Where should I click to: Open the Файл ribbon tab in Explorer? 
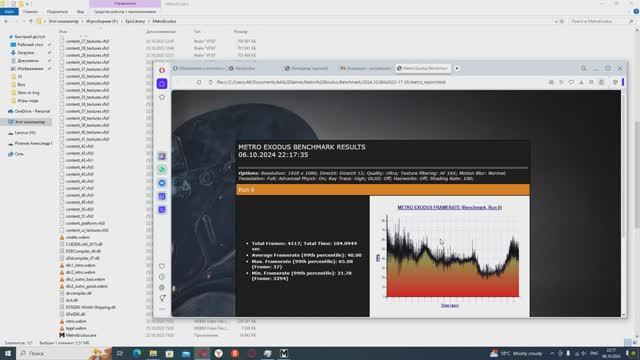click(x=9, y=12)
